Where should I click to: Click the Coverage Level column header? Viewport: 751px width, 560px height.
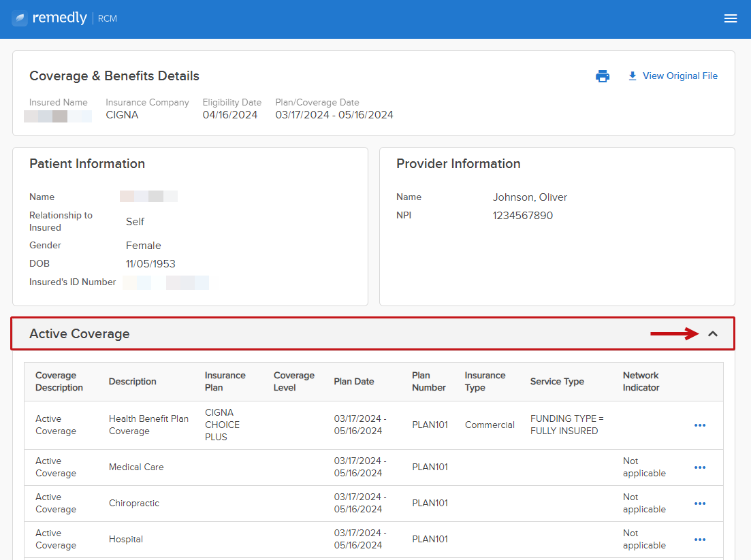[x=293, y=382]
